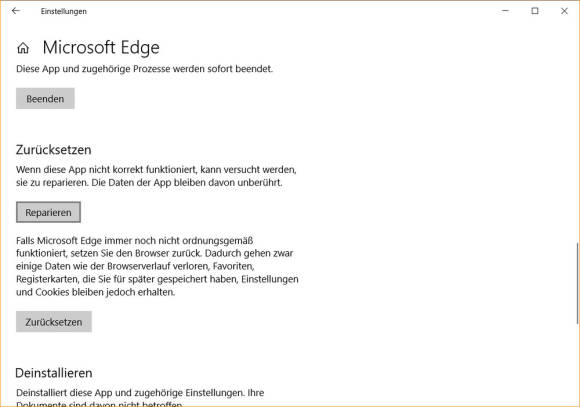
Task: Click the gray Zurücksetzen button
Action: coord(54,322)
